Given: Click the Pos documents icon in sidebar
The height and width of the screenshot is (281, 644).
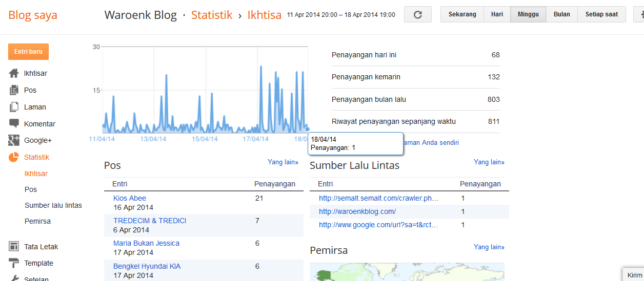Looking at the screenshot, I should (14, 90).
